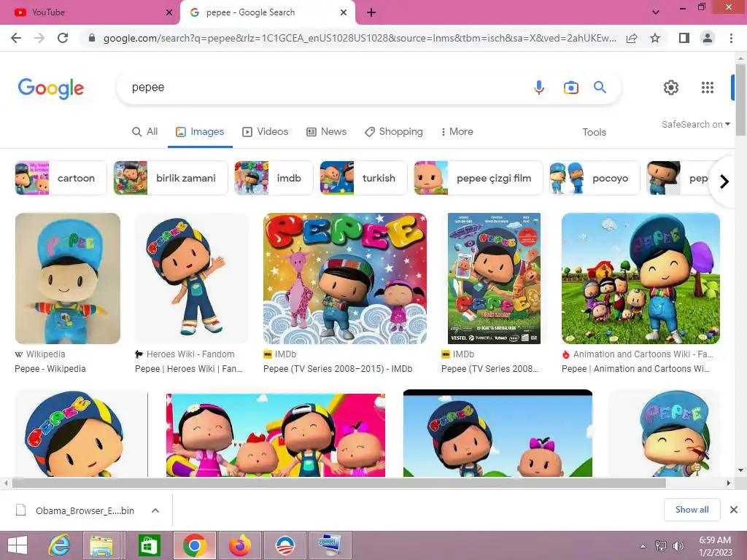747x560 pixels.
Task: Filter by the pepee çizgi film chip
Action: pyautogui.click(x=479, y=178)
